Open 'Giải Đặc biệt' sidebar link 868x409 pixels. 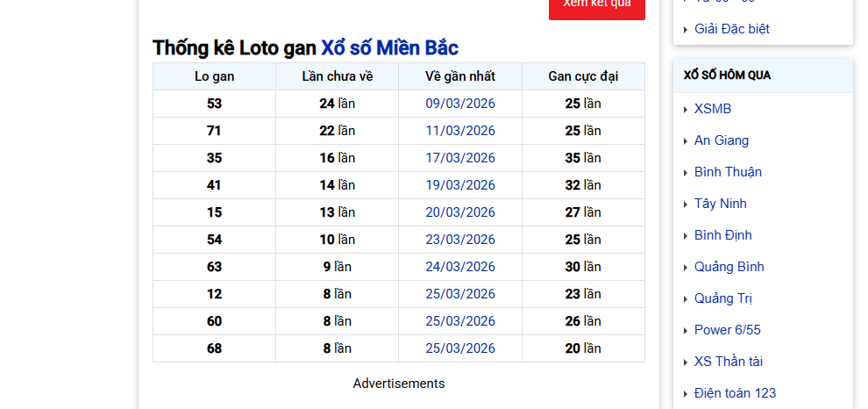pyautogui.click(x=731, y=29)
